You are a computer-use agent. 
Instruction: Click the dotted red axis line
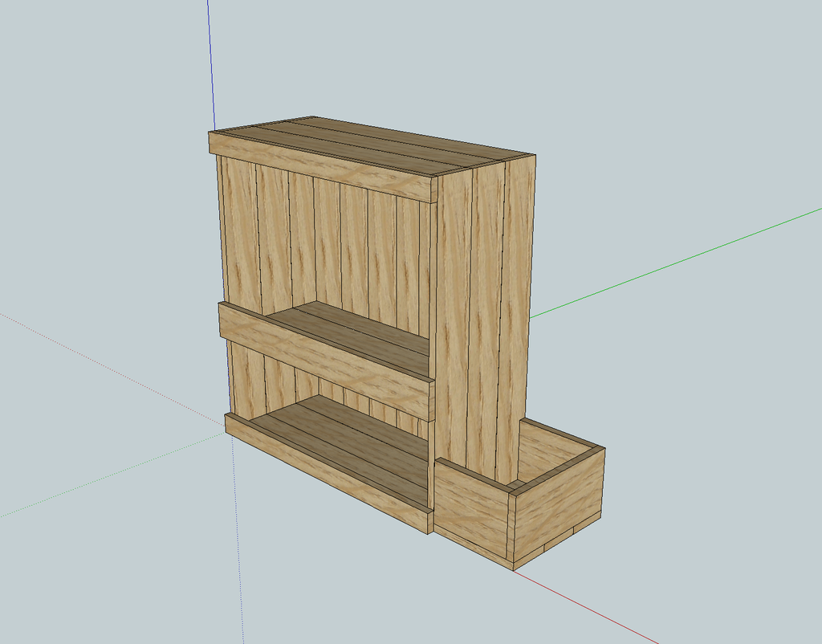coord(112,367)
